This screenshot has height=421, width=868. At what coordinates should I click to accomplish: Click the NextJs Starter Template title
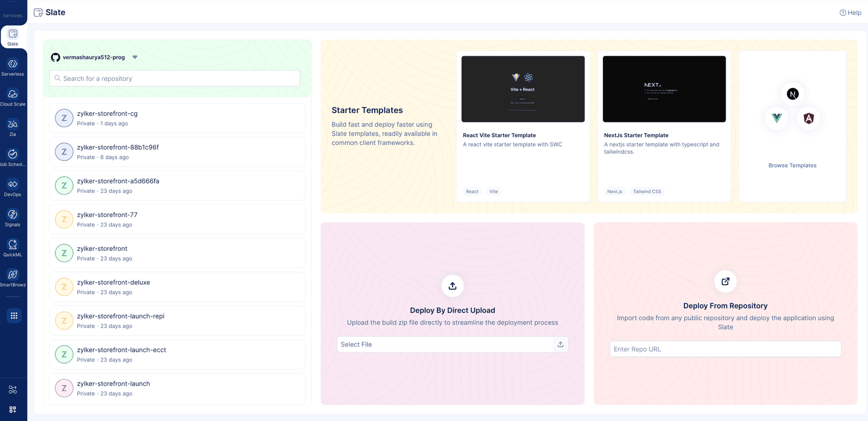[x=636, y=135]
